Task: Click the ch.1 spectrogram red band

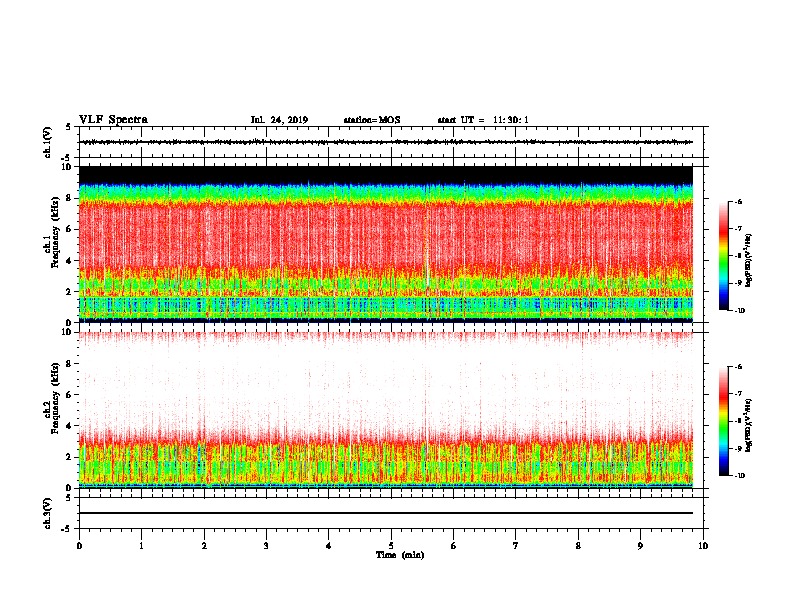Action: tap(386, 232)
